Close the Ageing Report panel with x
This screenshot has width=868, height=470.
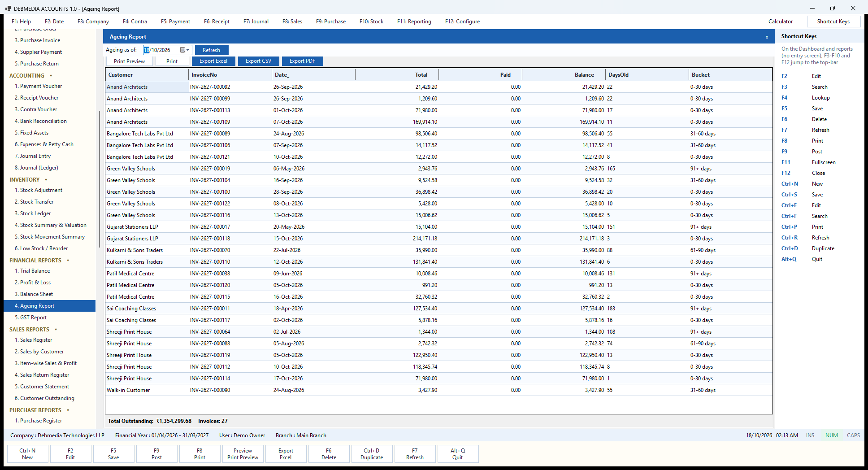[767, 37]
